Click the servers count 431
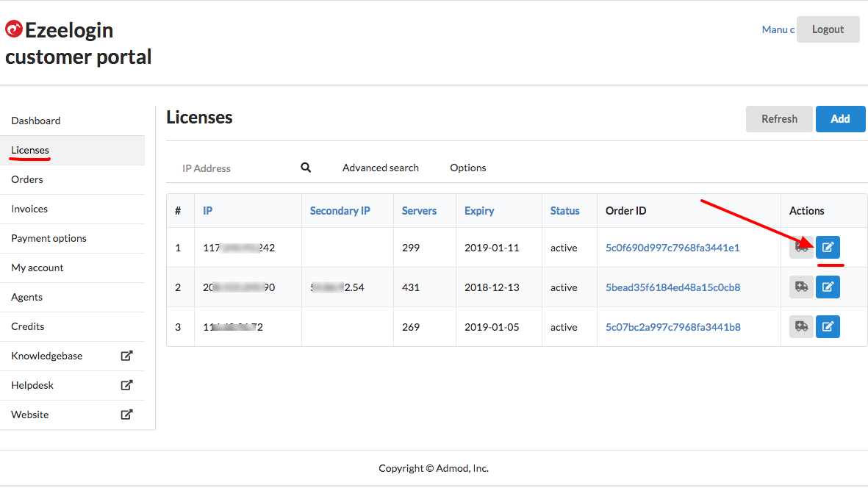Image resolution: width=868 pixels, height=488 pixels. click(411, 287)
